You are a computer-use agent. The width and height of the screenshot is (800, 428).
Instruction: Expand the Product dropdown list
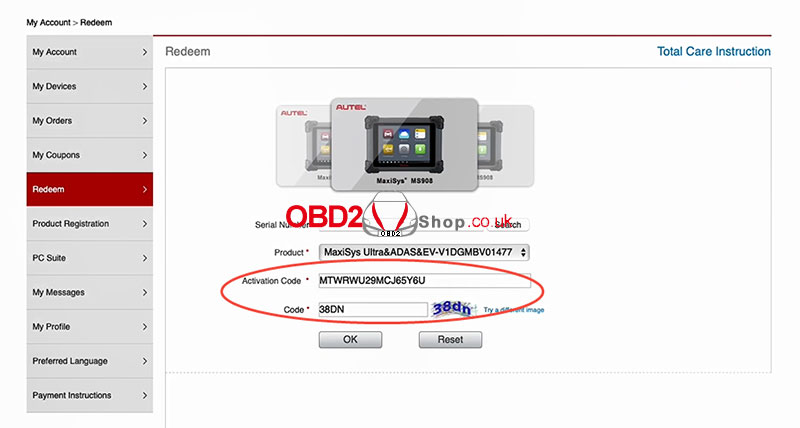[x=424, y=252]
